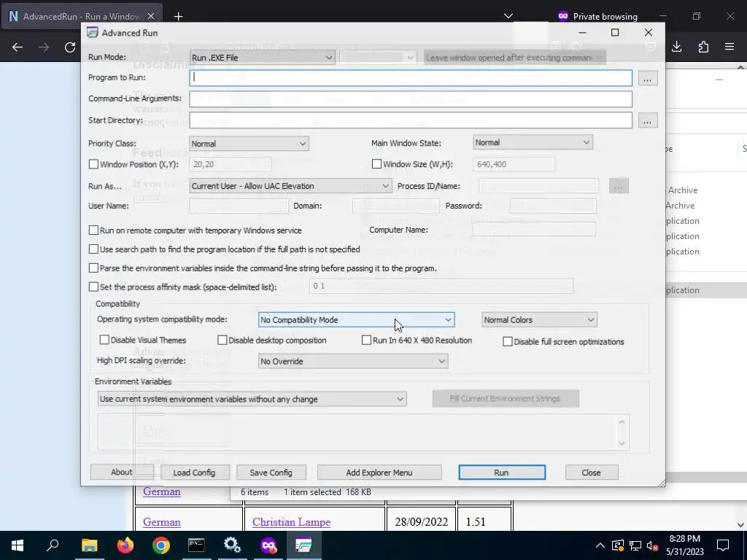The height and width of the screenshot is (560, 747).
Task: Check Parse the environment variables option
Action: [94, 268]
